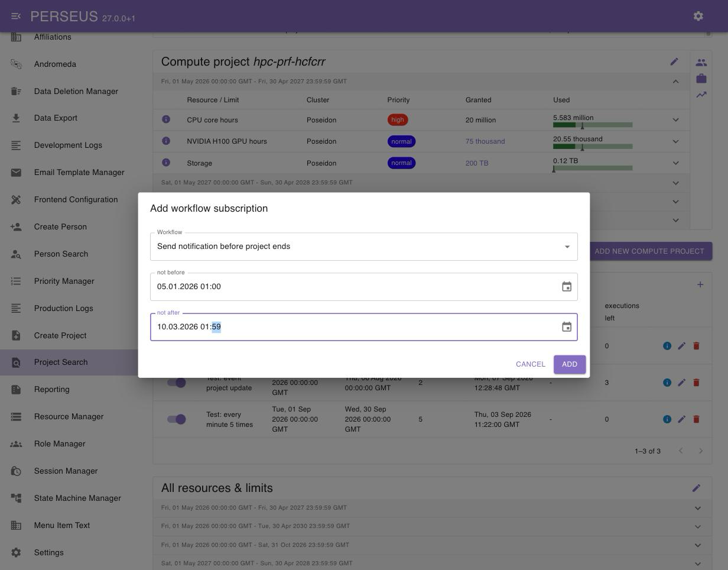The height and width of the screenshot is (570, 728).
Task: Focus the not after date field
Action: (364, 327)
